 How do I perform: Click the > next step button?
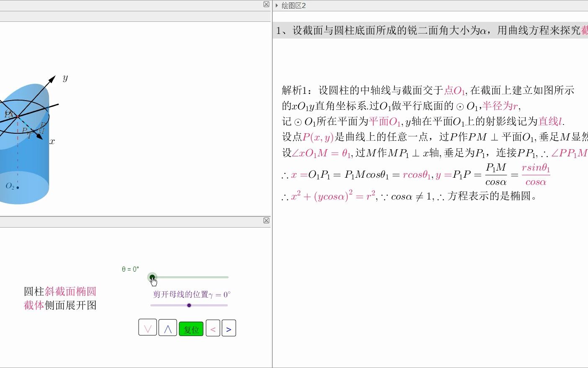click(x=229, y=328)
